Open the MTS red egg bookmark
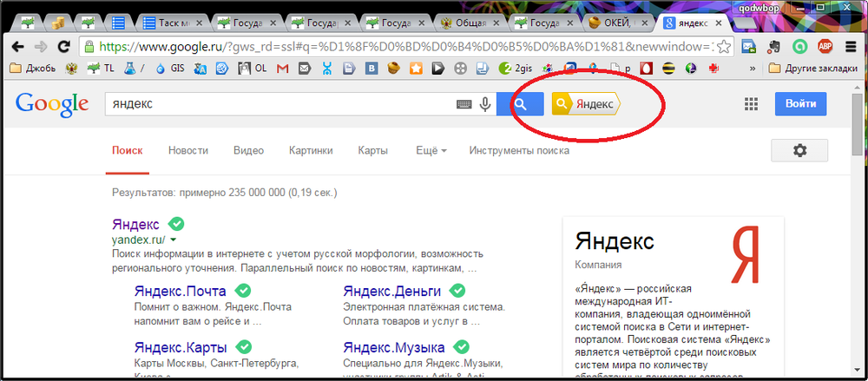 click(x=646, y=69)
